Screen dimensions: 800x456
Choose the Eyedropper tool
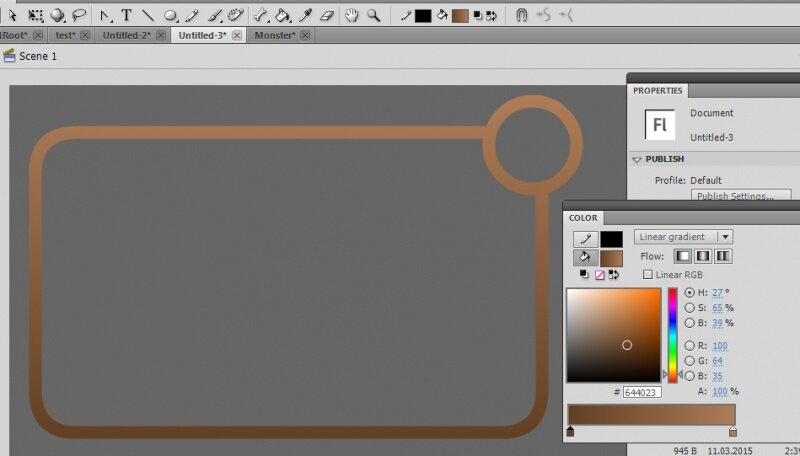click(x=305, y=16)
